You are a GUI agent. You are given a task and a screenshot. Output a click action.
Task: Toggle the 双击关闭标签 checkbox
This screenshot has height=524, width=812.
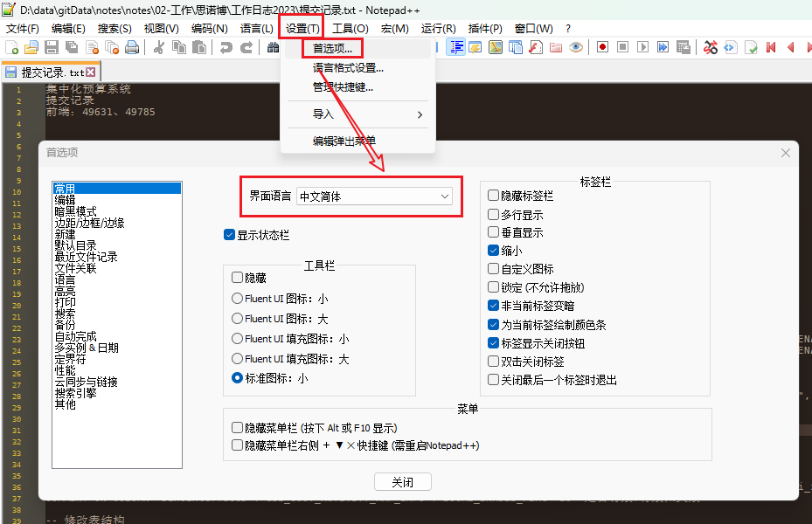pyautogui.click(x=494, y=362)
